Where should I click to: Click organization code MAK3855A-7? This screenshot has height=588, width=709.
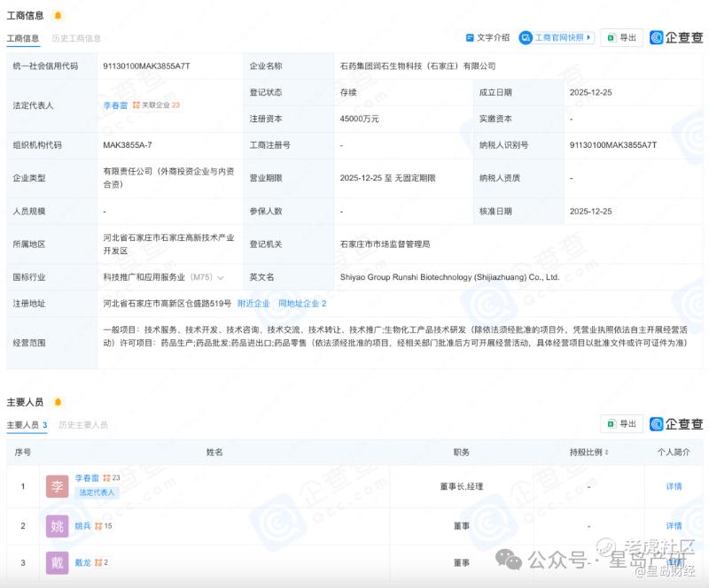click(128, 145)
